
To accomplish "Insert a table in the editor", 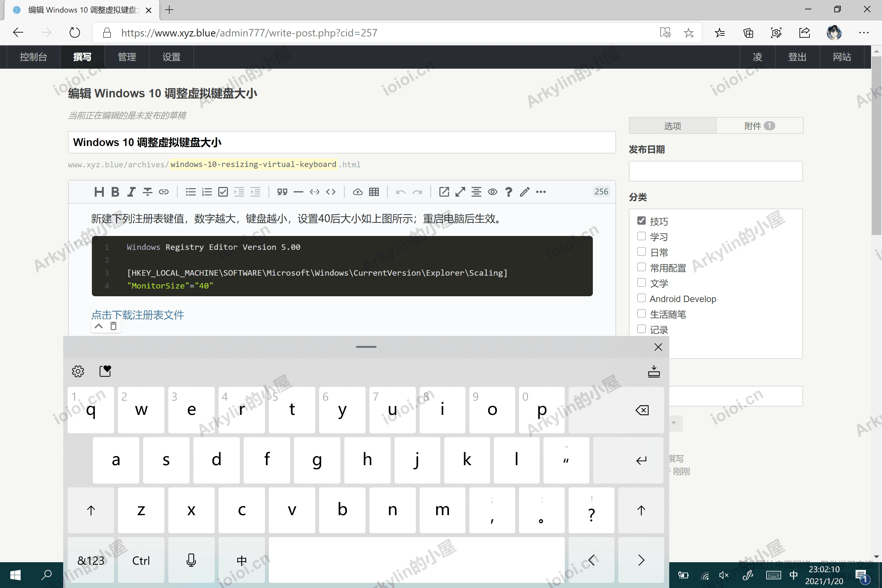I will pos(374,192).
